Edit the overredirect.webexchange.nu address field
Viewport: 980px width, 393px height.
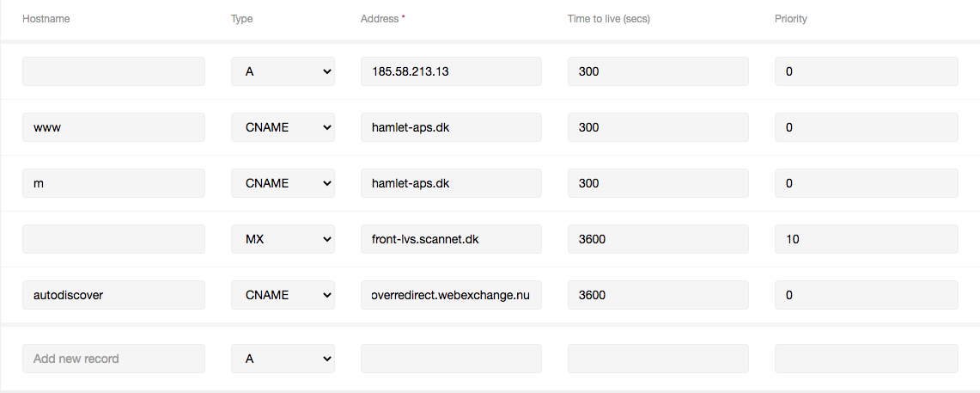click(x=451, y=295)
